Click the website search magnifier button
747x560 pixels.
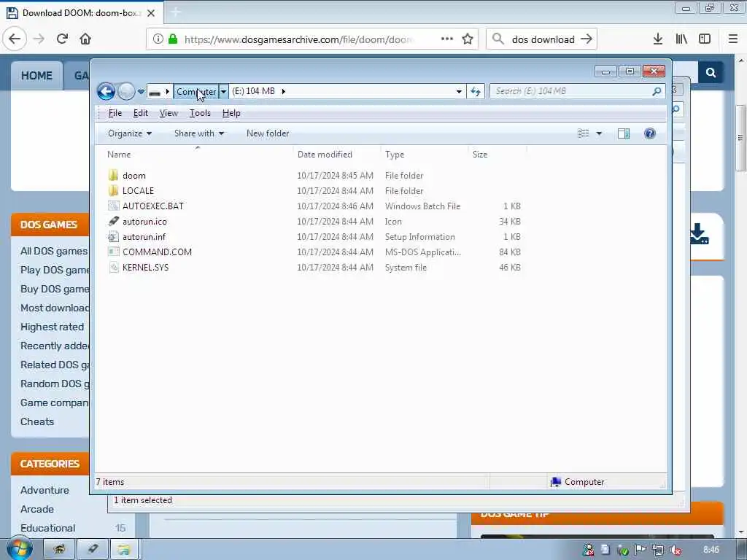[711, 72]
